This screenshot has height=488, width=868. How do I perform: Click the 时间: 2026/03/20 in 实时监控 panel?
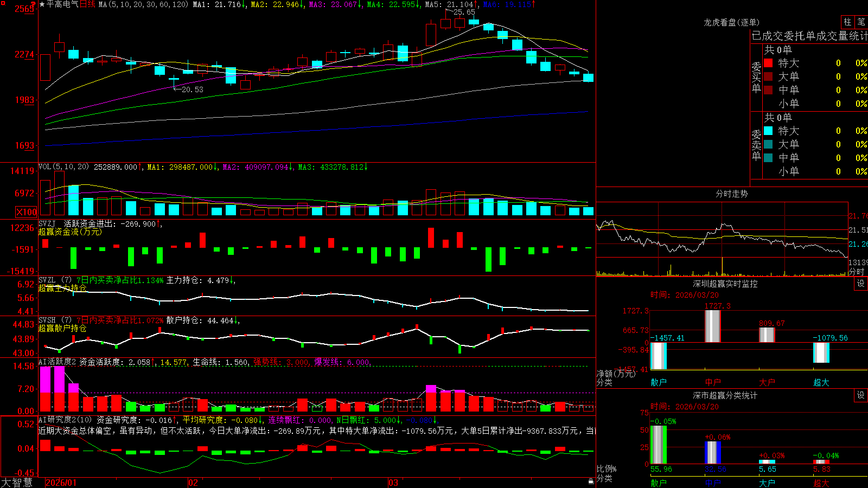pyautogui.click(x=685, y=295)
